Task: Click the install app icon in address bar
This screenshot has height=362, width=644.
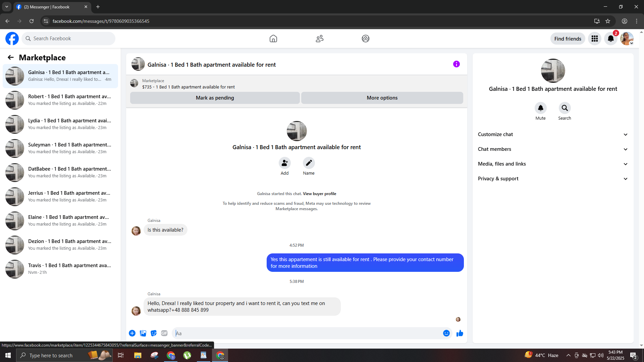Action: click(x=597, y=21)
